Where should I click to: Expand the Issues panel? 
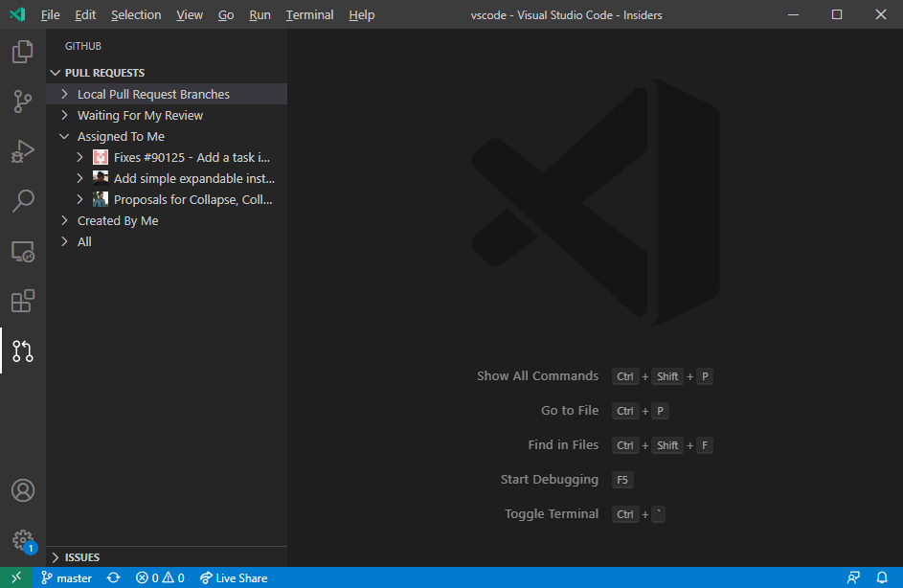click(x=81, y=556)
